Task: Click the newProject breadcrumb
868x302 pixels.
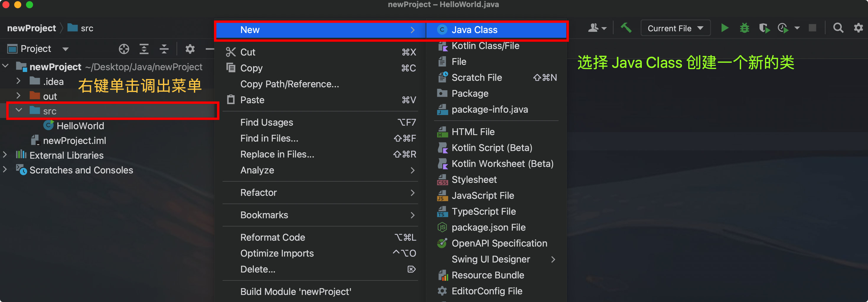Action: click(31, 28)
